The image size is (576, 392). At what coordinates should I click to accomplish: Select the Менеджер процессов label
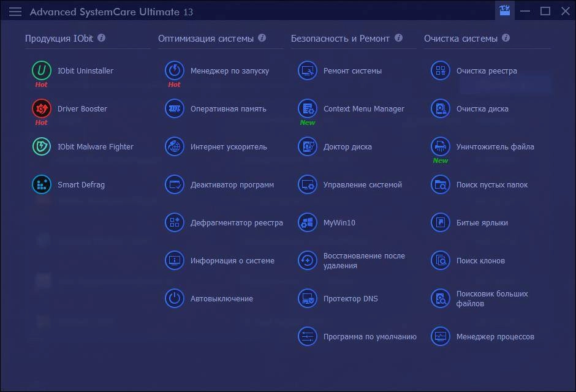pyautogui.click(x=495, y=337)
